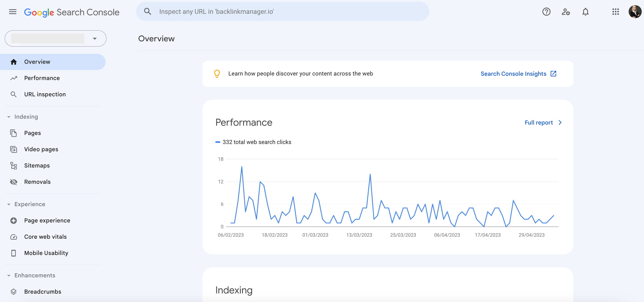Select the Core web vitals gauge icon
644x302 pixels.
tap(14, 237)
